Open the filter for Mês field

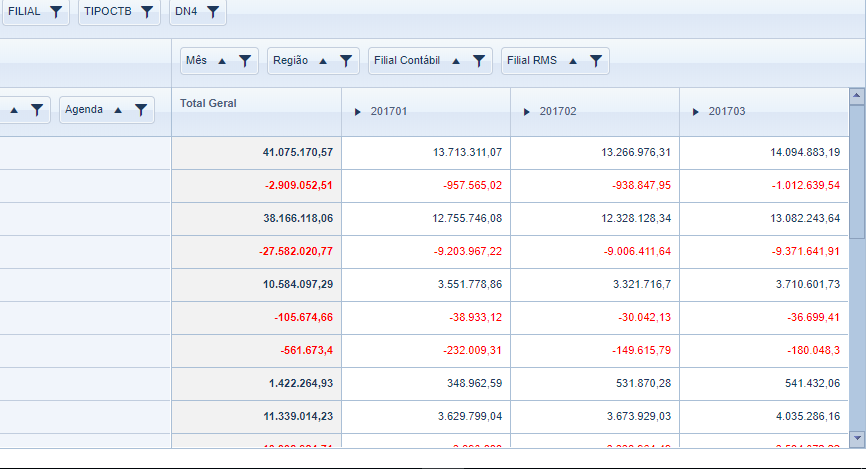pos(245,61)
